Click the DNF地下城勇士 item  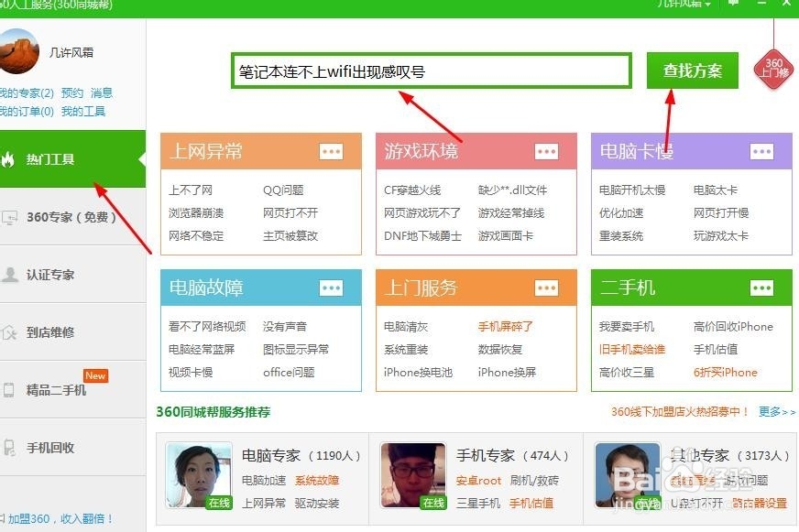[x=422, y=235]
